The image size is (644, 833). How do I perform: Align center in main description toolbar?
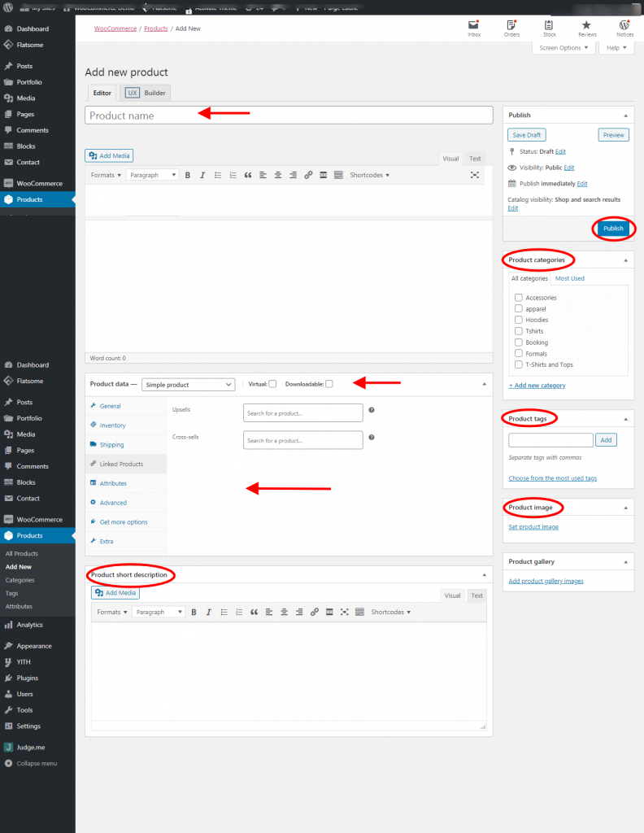(x=277, y=175)
